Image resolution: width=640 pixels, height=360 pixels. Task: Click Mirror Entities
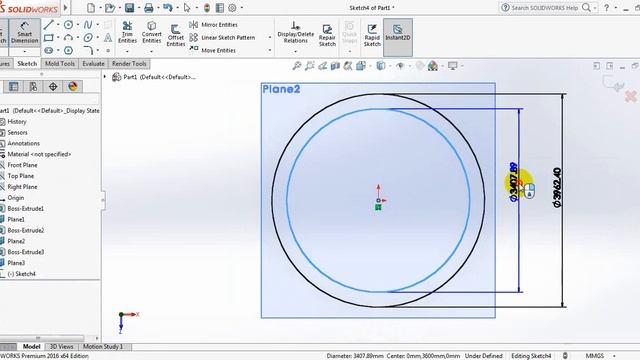point(213,25)
